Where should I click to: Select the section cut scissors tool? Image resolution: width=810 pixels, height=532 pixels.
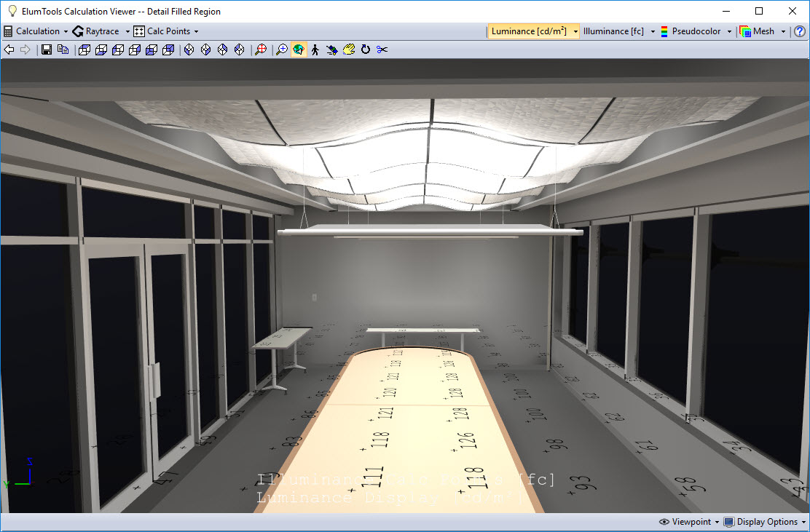pos(382,49)
